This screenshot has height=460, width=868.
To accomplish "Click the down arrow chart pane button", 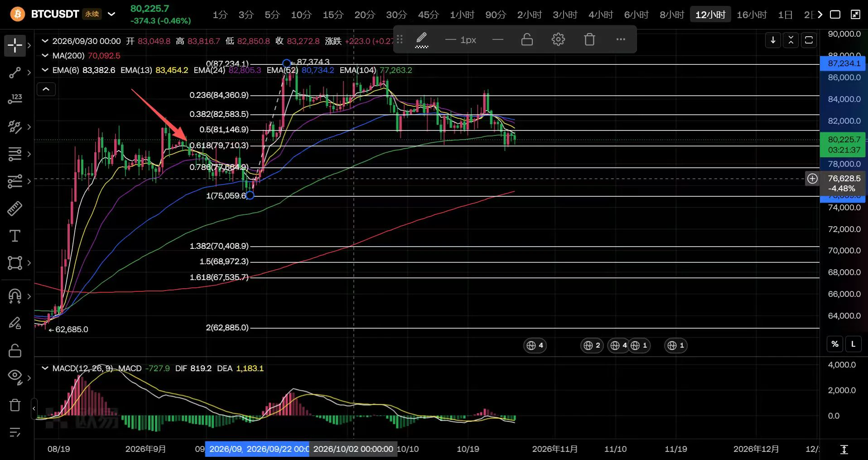I will pyautogui.click(x=773, y=40).
